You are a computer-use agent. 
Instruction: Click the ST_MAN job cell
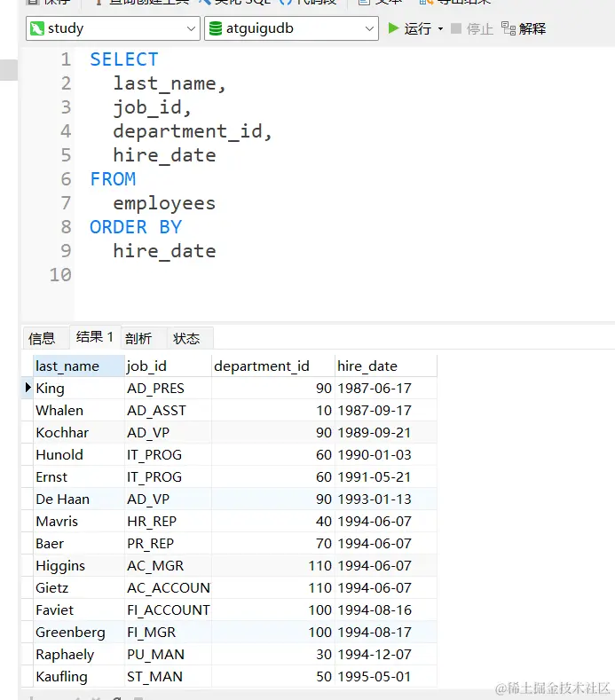click(x=168, y=676)
